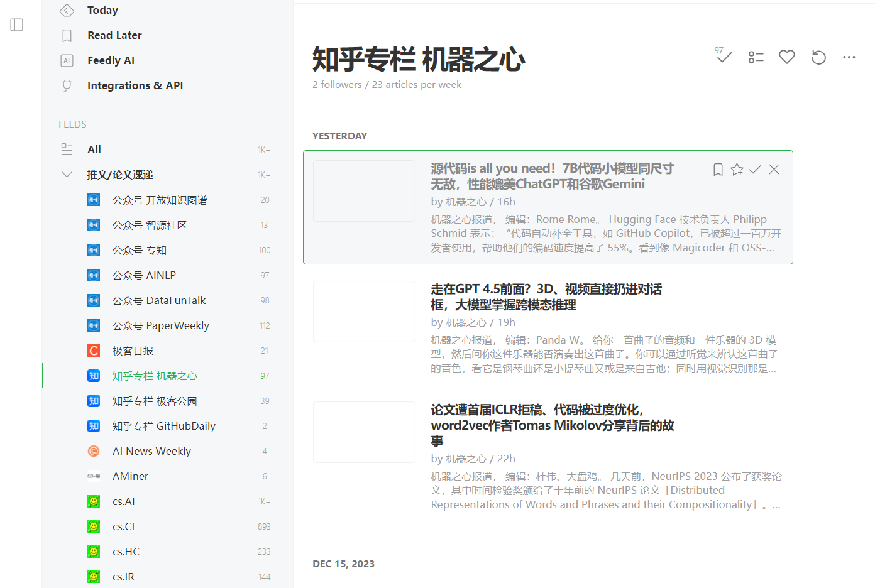Viewport: 875px width, 588px height.
Task: Toggle the left sidebar panel icon
Action: [17, 24]
